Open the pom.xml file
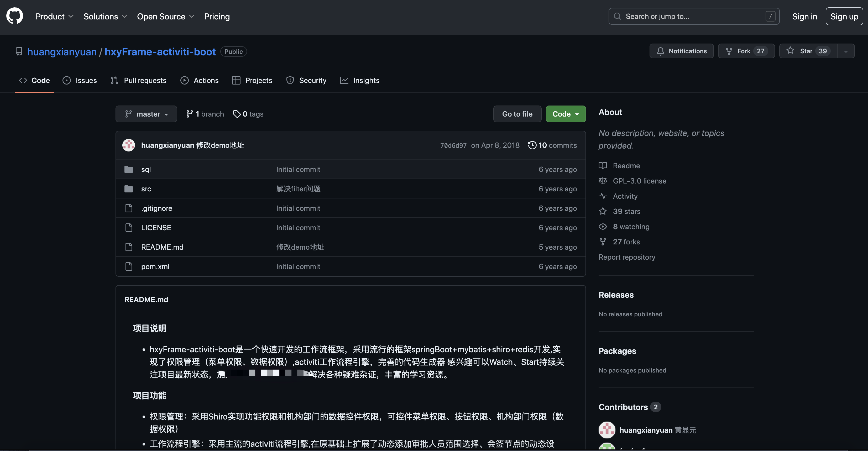The height and width of the screenshot is (451, 868). point(155,267)
